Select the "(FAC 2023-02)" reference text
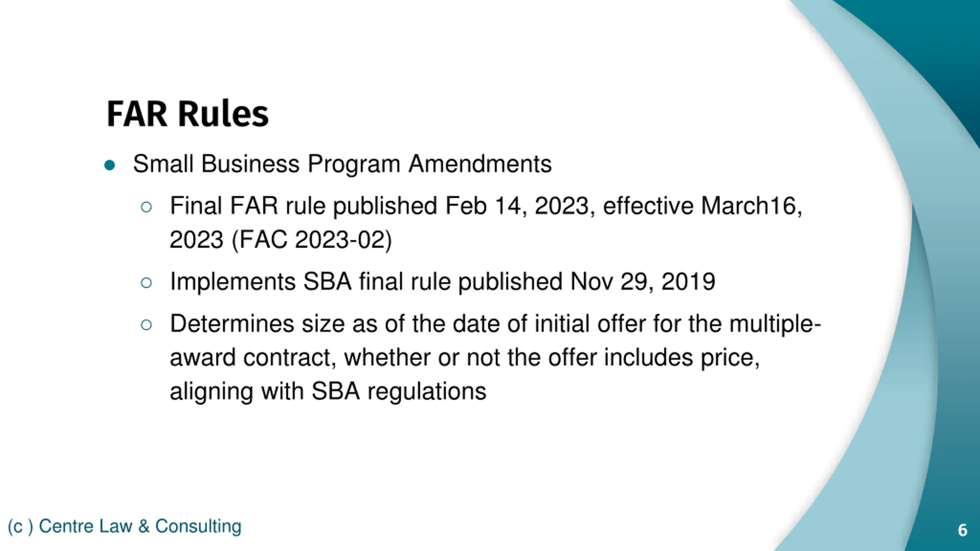The width and height of the screenshot is (980, 551). pos(312,240)
